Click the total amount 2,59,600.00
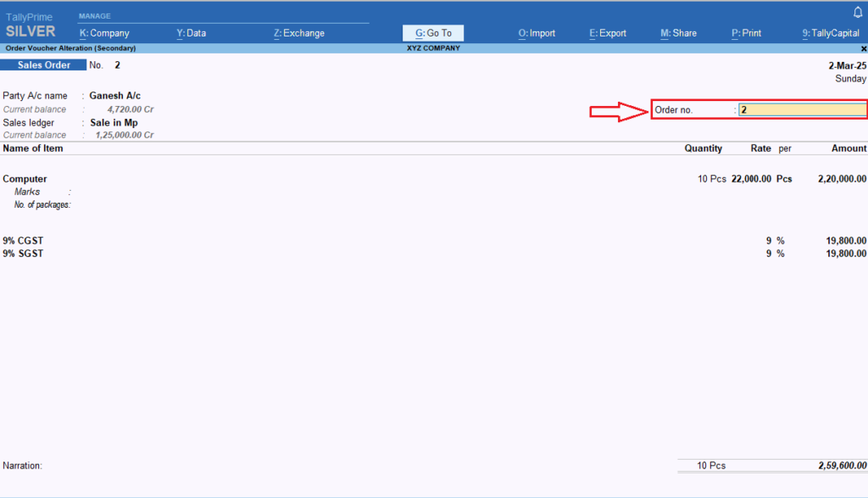This screenshot has width=868, height=498. click(842, 465)
